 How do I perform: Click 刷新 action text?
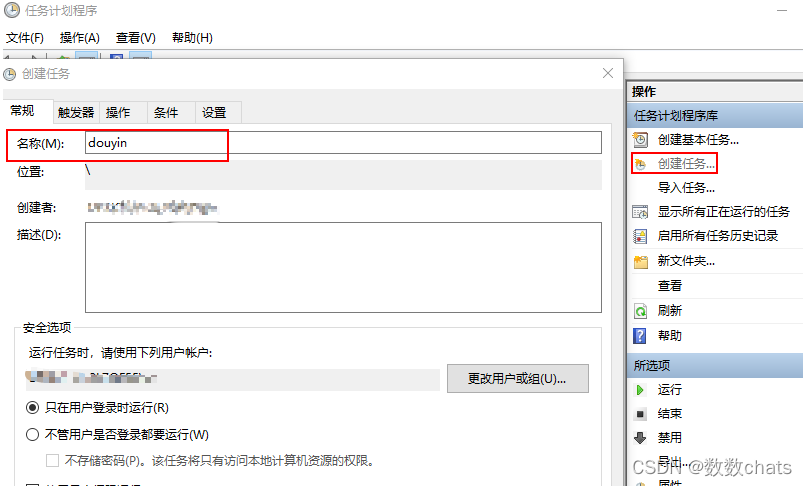[670, 310]
